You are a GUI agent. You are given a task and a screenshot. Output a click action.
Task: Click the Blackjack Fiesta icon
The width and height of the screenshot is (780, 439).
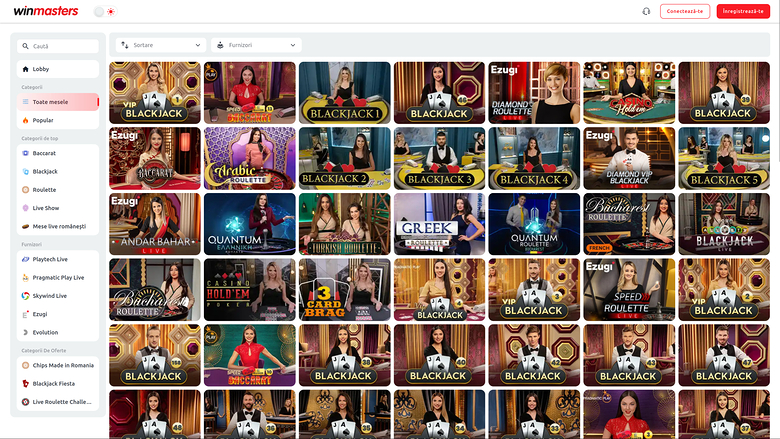point(25,384)
